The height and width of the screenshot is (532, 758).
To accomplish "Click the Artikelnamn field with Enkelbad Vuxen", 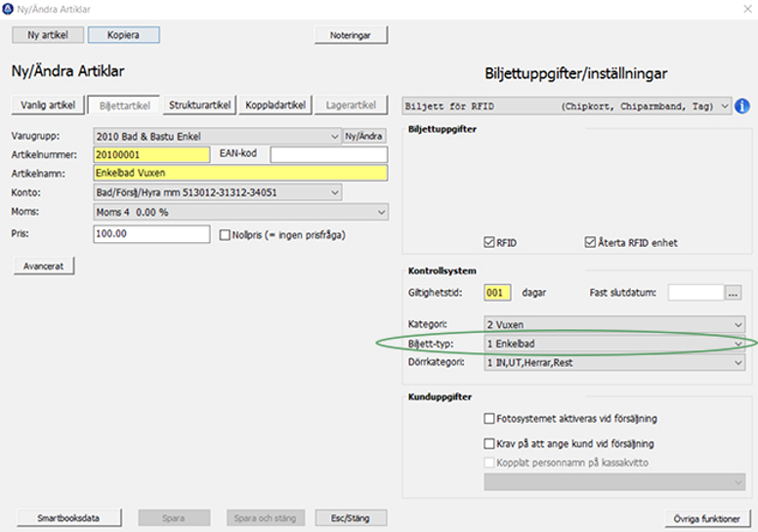I will (240, 173).
